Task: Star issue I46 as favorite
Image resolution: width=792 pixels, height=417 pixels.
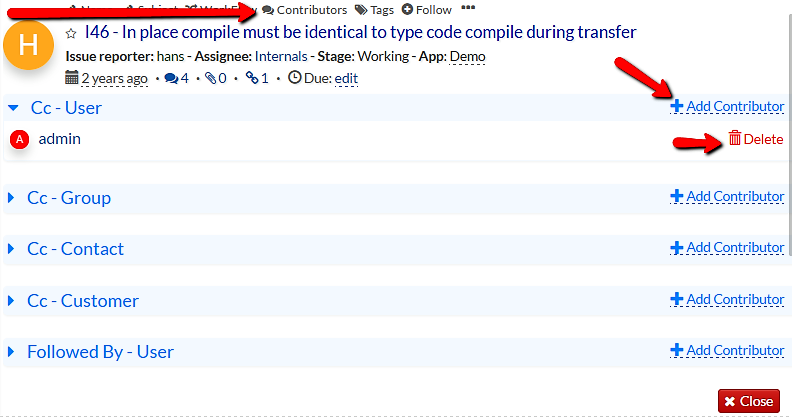Action: pyautogui.click(x=71, y=34)
